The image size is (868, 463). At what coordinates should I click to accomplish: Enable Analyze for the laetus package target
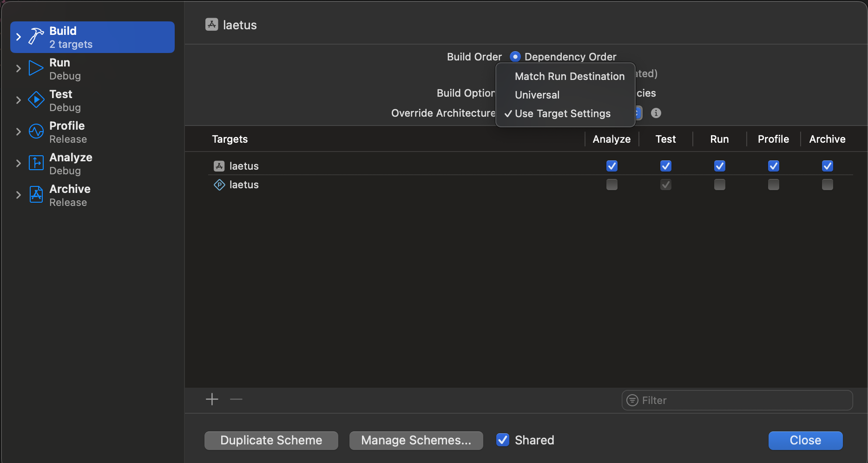(612, 185)
